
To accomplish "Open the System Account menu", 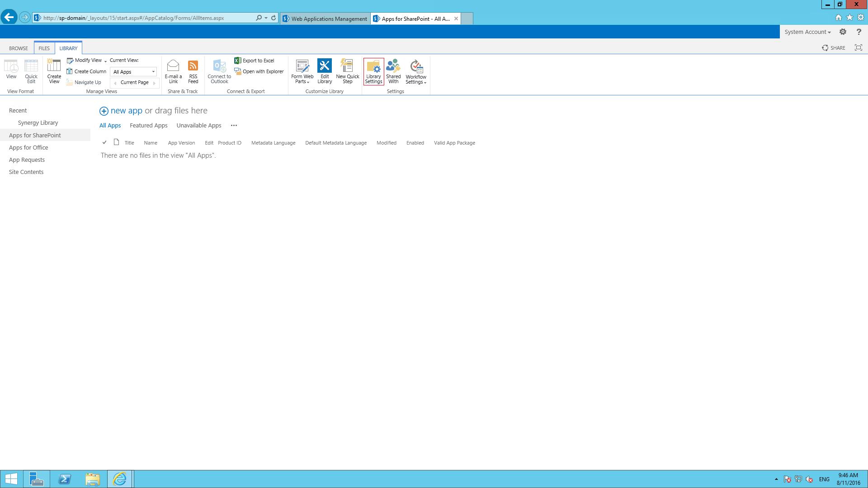I will pyautogui.click(x=807, y=32).
